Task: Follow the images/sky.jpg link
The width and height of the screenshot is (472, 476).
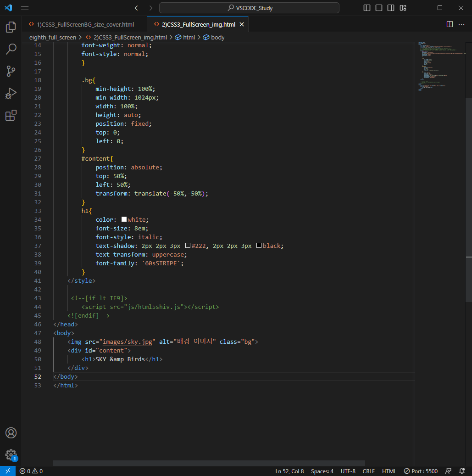Action: click(x=128, y=342)
